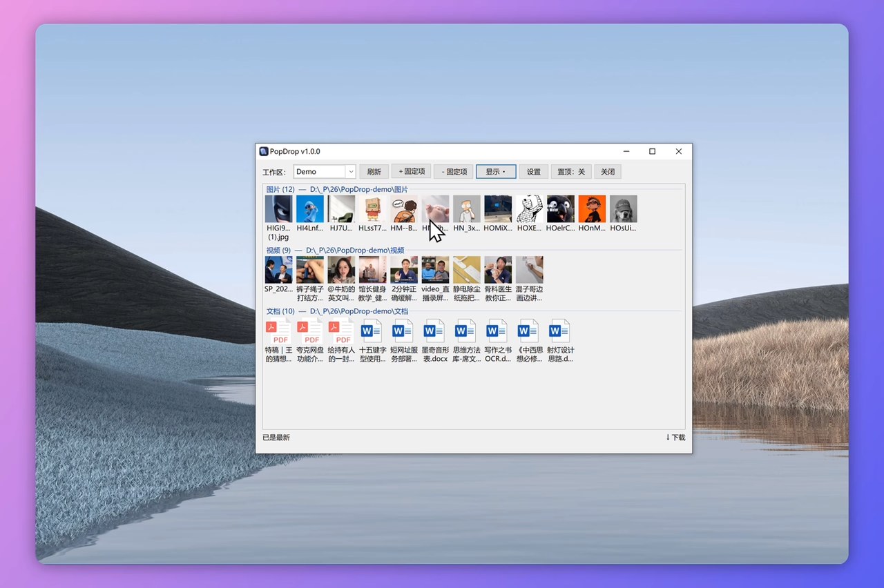Select the HOelrC black bird thumbnail
Screen dimensions: 884x588
561,209
